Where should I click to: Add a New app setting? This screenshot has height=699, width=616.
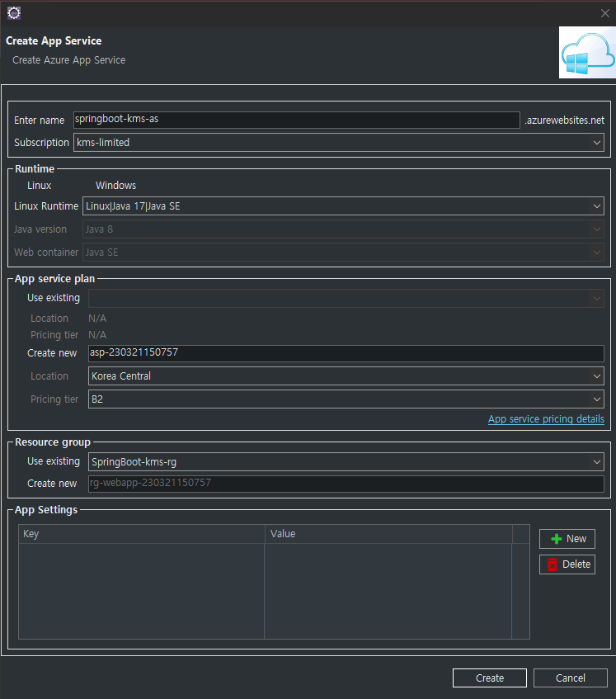(567, 539)
